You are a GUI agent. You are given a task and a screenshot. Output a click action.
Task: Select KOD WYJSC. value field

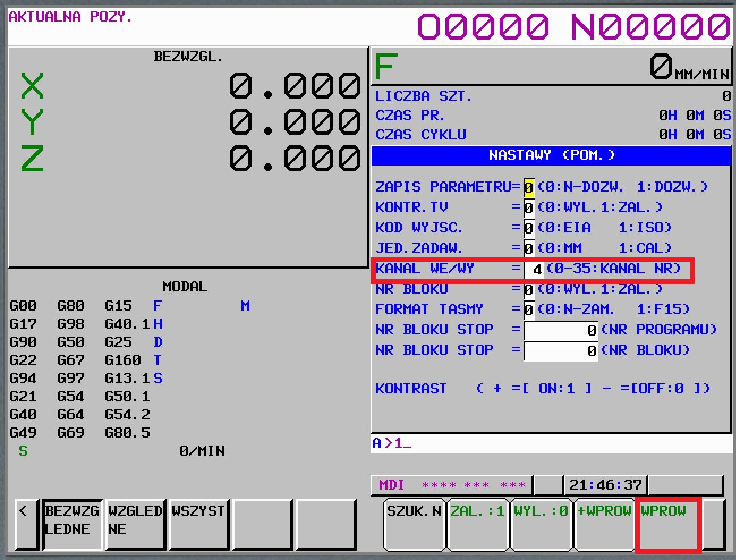pyautogui.click(x=528, y=228)
